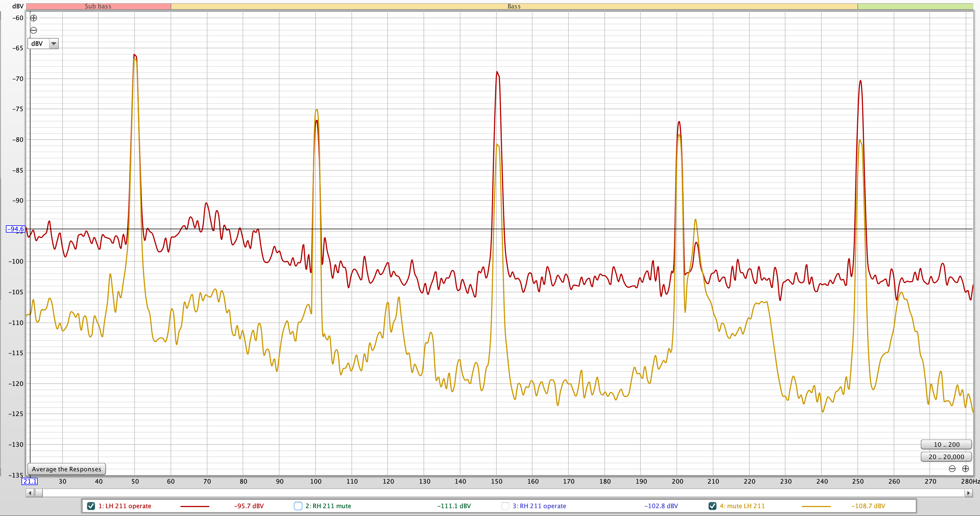Check the 2: RH 211 mute trace
The width and height of the screenshot is (980, 516).
pyautogui.click(x=298, y=506)
